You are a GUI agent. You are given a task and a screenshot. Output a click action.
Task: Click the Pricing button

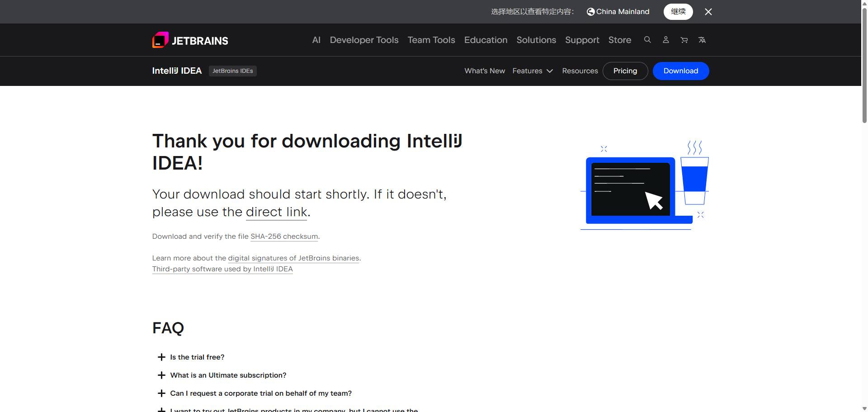coord(625,71)
